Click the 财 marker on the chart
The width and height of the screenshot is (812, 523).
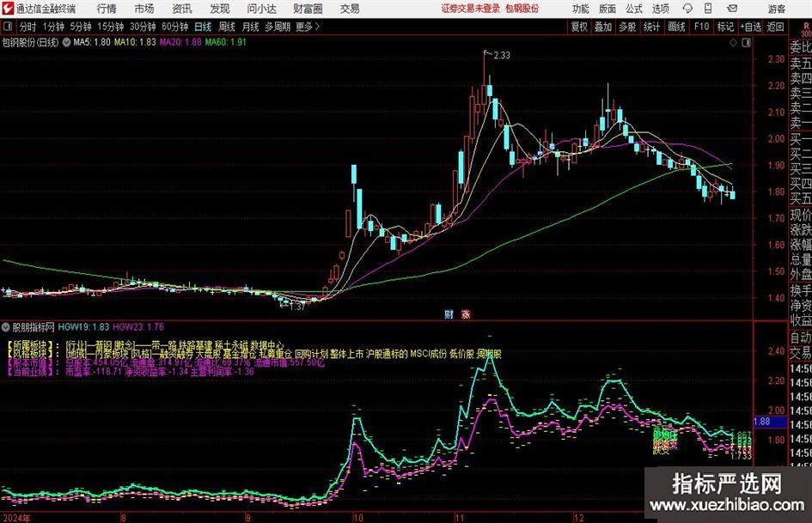point(449,313)
